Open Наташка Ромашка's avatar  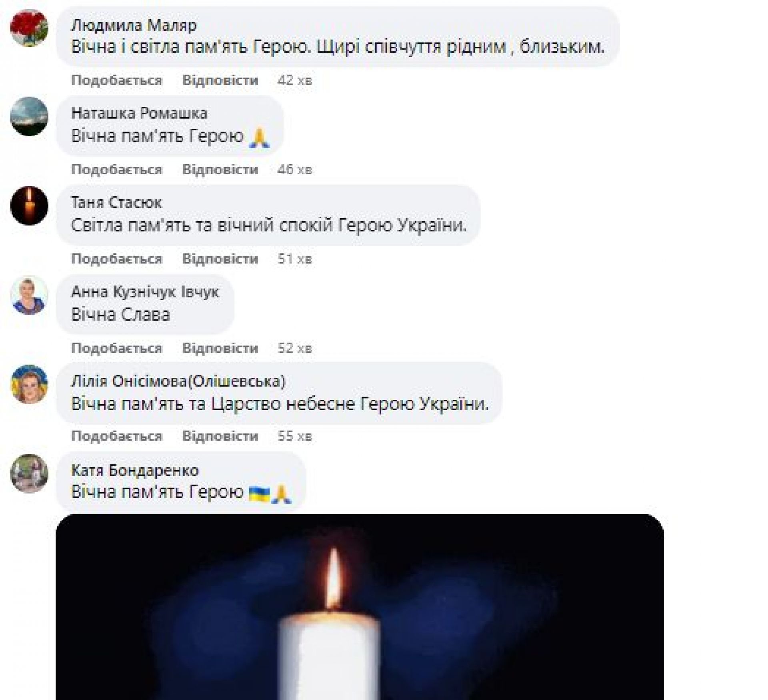pyautogui.click(x=29, y=116)
